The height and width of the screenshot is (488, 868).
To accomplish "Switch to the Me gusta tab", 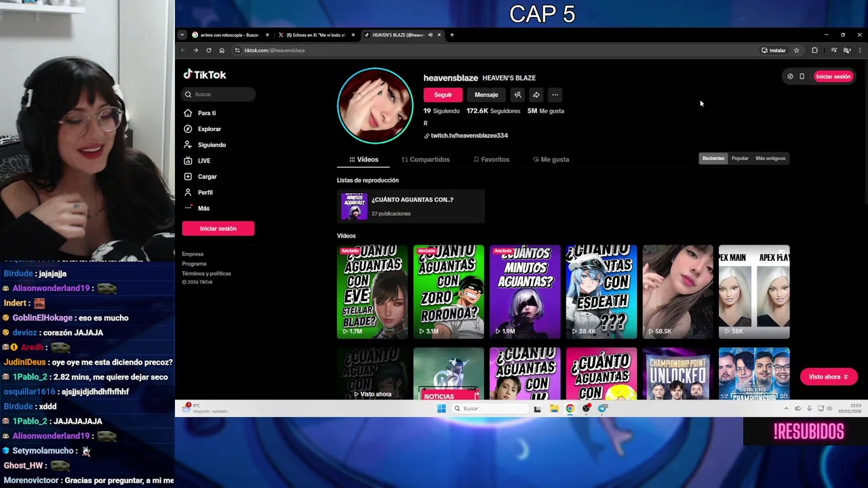I will point(551,159).
